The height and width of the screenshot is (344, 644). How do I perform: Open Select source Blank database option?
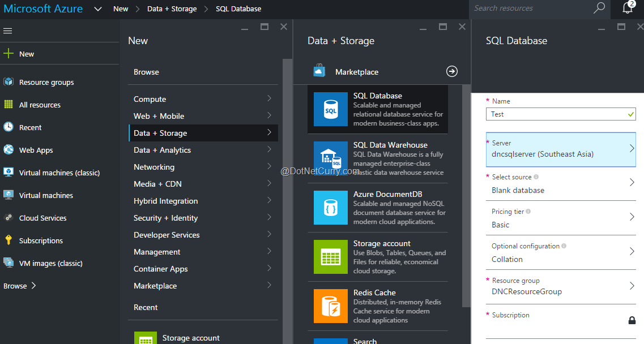[x=561, y=183]
